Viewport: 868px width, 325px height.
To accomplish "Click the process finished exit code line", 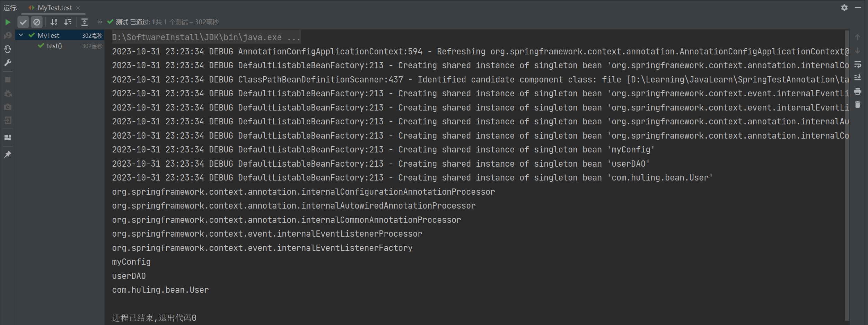I will click(x=154, y=318).
